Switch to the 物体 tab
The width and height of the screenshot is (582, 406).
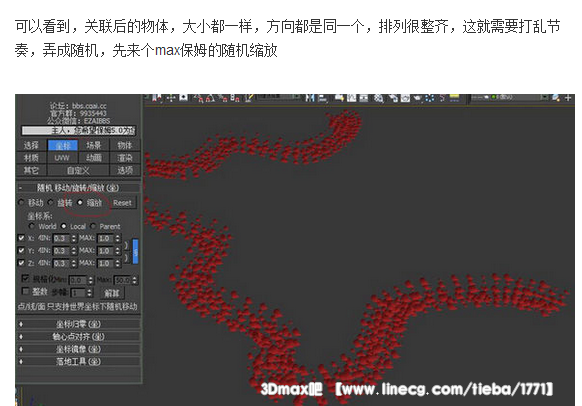pyautogui.click(x=125, y=145)
